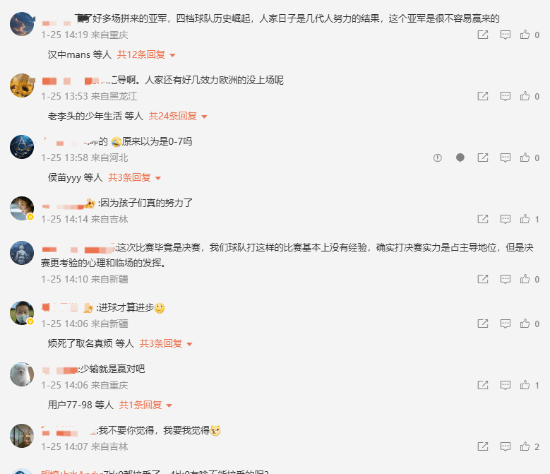This screenshot has width=550, height=474.
Task: Like the 我不要你觉得 comment
Action: tap(525, 446)
